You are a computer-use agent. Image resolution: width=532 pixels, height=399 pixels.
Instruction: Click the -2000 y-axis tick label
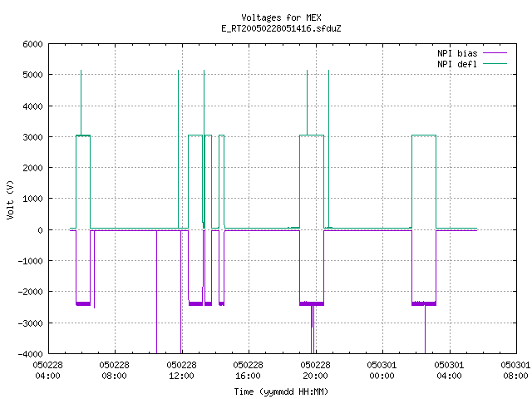(x=30, y=292)
